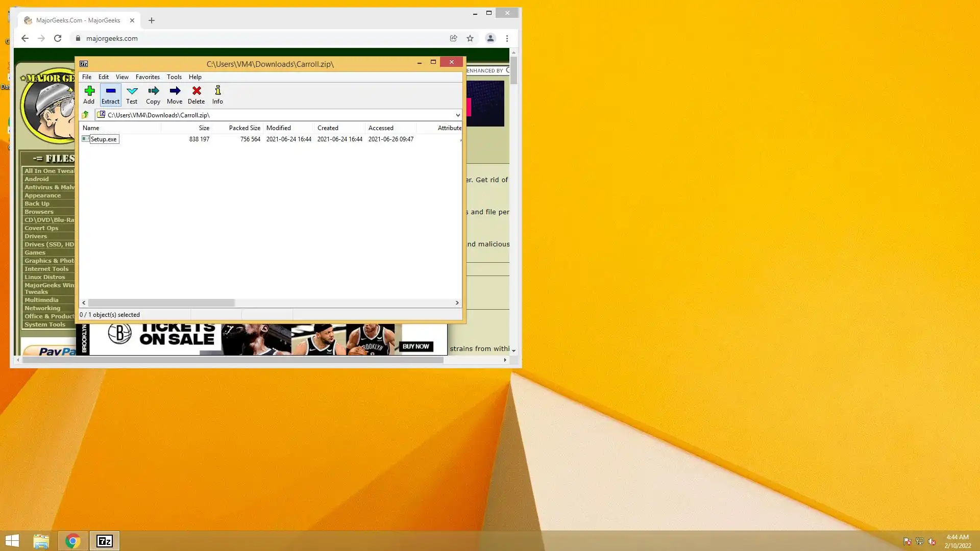980x551 pixels.
Task: Open the Tools menu
Action: pyautogui.click(x=174, y=77)
